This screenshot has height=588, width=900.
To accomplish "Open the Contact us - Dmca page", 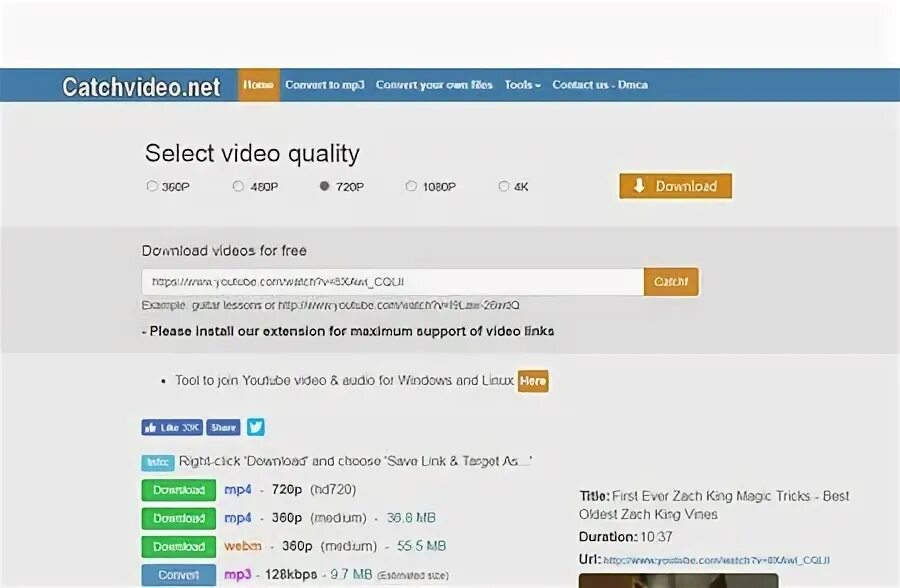I will pyautogui.click(x=598, y=85).
